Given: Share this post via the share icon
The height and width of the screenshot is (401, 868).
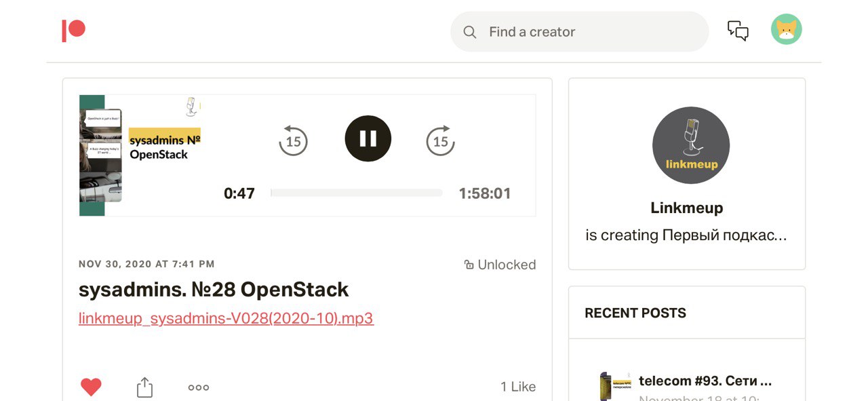Looking at the screenshot, I should tap(144, 387).
